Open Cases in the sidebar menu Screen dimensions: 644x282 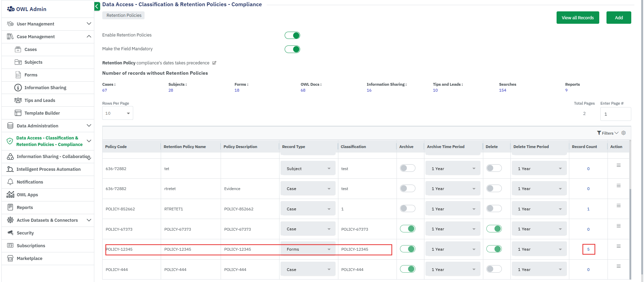pos(31,50)
